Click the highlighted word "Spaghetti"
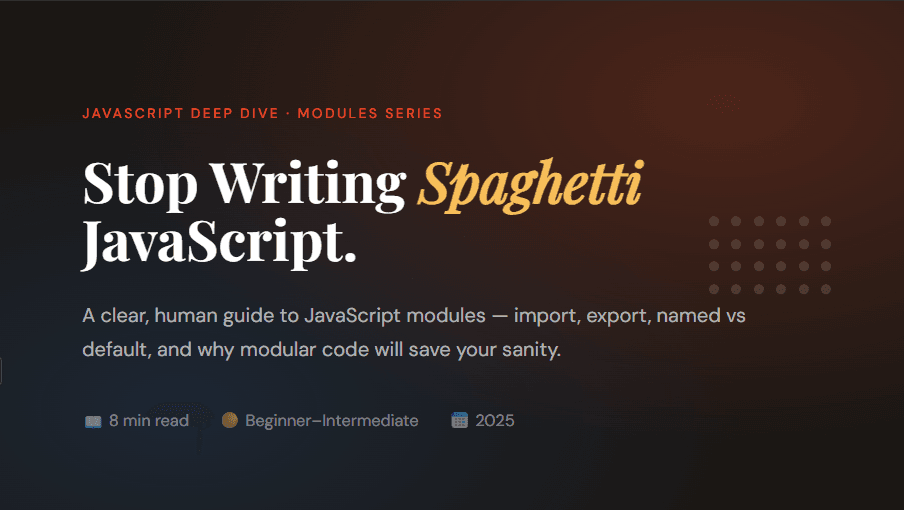The height and width of the screenshot is (510, 904). coord(529,183)
